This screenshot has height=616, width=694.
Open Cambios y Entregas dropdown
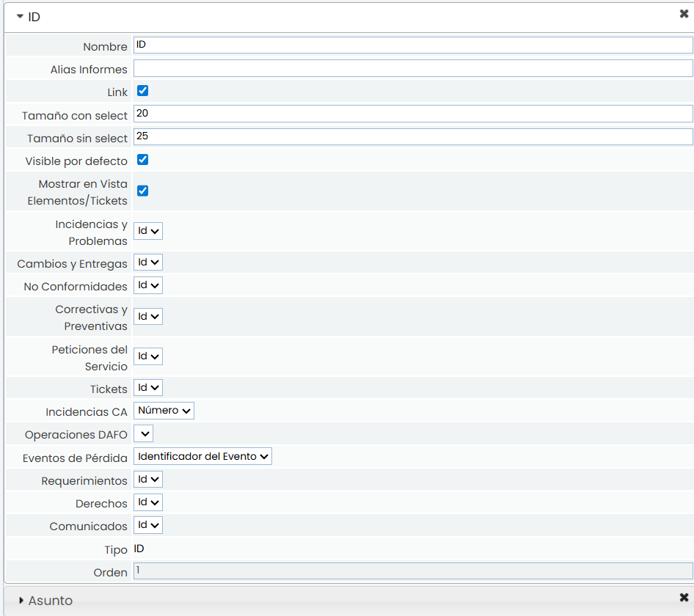(x=148, y=263)
